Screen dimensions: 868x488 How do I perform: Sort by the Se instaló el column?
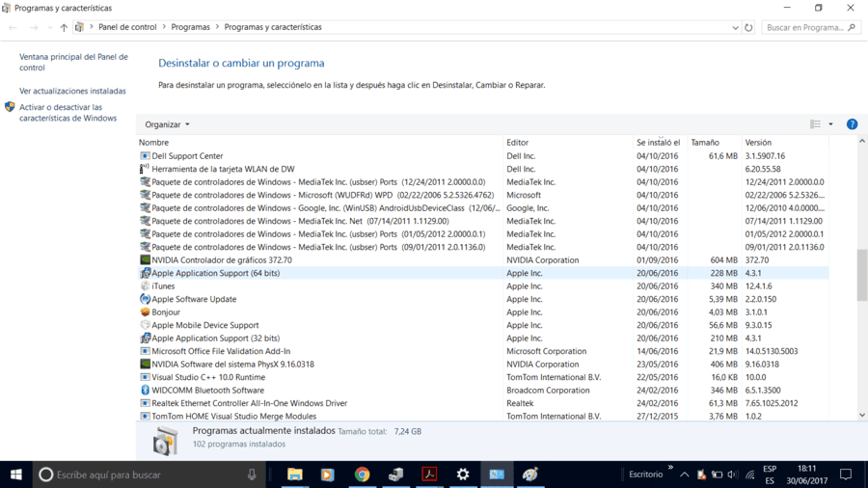pyautogui.click(x=660, y=142)
